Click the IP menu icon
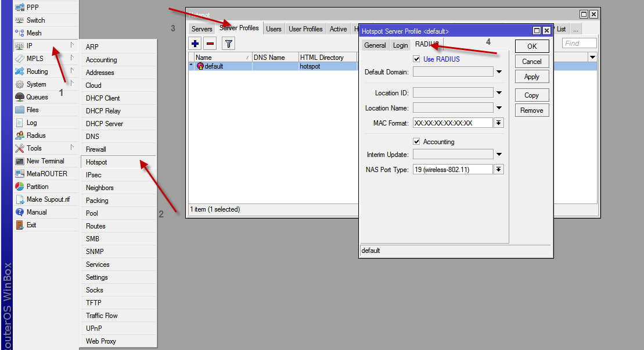This screenshot has height=350, width=644. 19,46
